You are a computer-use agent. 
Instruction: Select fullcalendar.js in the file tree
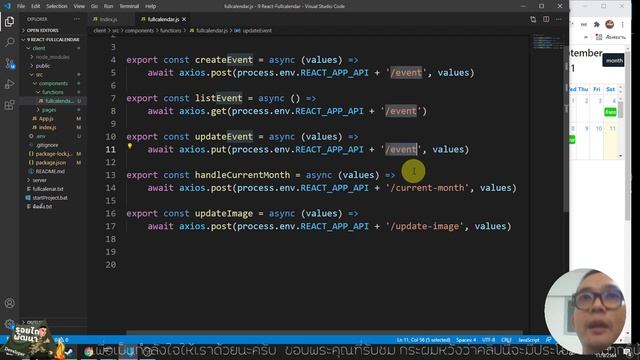coord(59,101)
